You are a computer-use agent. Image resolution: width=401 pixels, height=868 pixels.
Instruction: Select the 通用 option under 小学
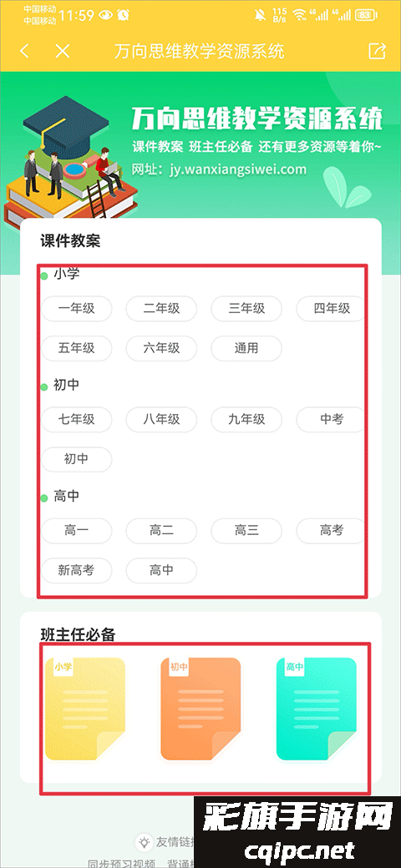point(246,348)
